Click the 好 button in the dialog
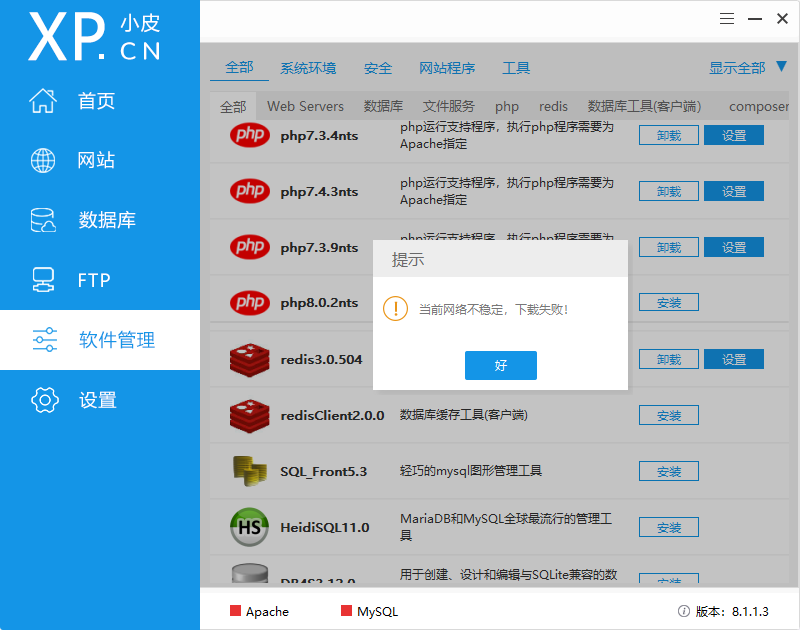Image resolution: width=800 pixels, height=630 pixels. pos(501,365)
